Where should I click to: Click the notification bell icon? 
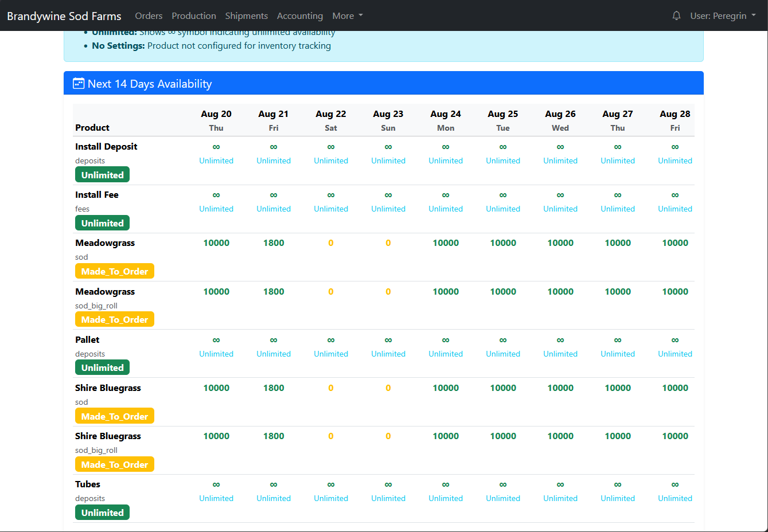tap(676, 15)
